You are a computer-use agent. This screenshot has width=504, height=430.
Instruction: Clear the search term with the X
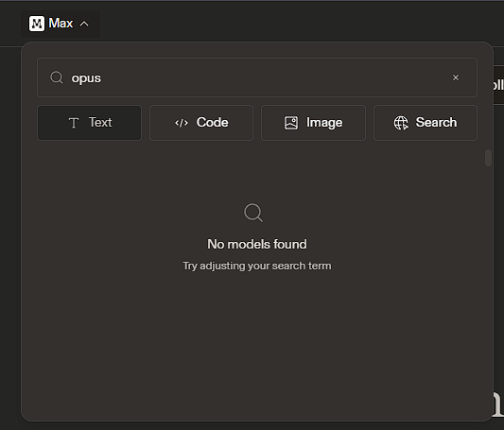tap(456, 77)
